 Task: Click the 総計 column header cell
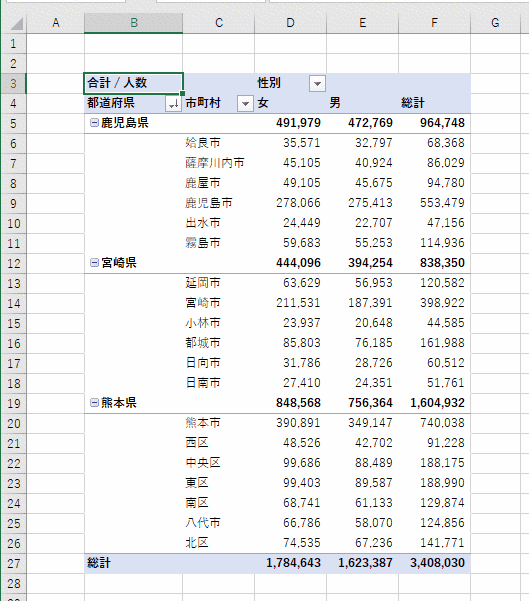pyautogui.click(x=434, y=103)
